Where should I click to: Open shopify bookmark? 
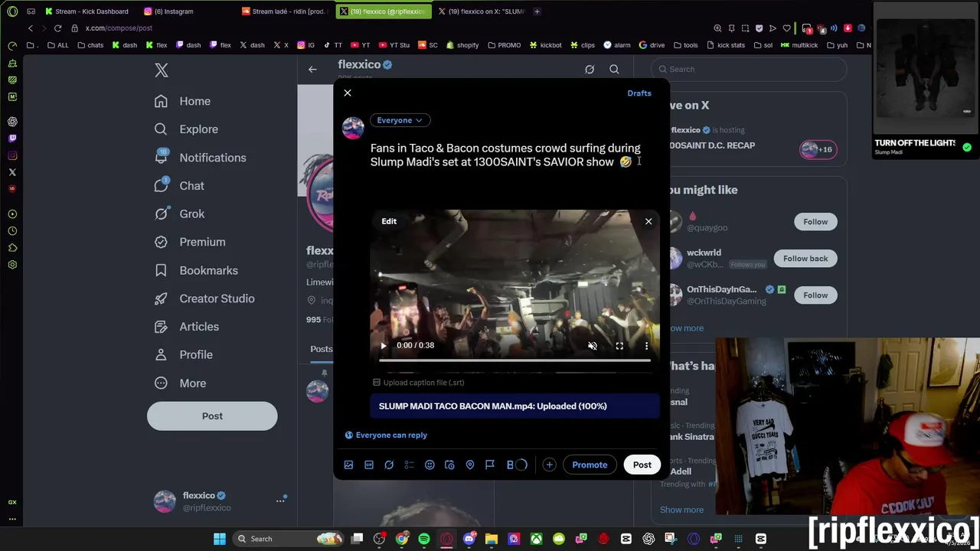pyautogui.click(x=462, y=45)
